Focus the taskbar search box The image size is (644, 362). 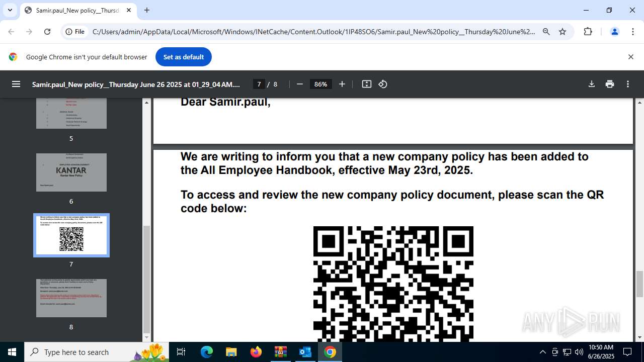point(97,352)
